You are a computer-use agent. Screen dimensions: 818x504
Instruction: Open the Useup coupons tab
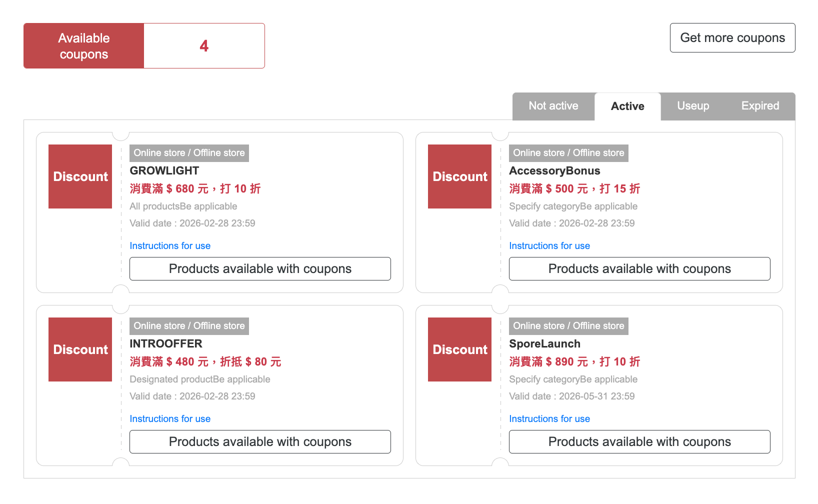[x=692, y=106]
